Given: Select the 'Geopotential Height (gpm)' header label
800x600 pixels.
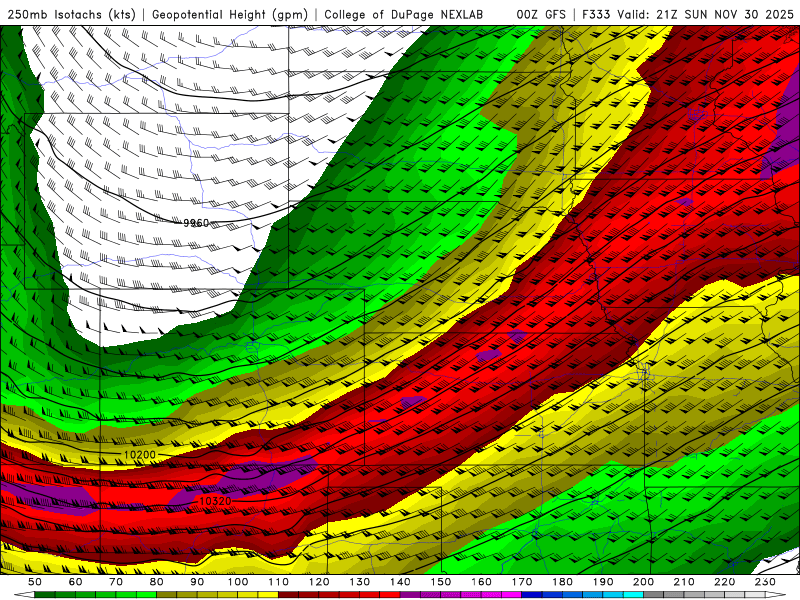Looking at the screenshot, I should [x=230, y=14].
